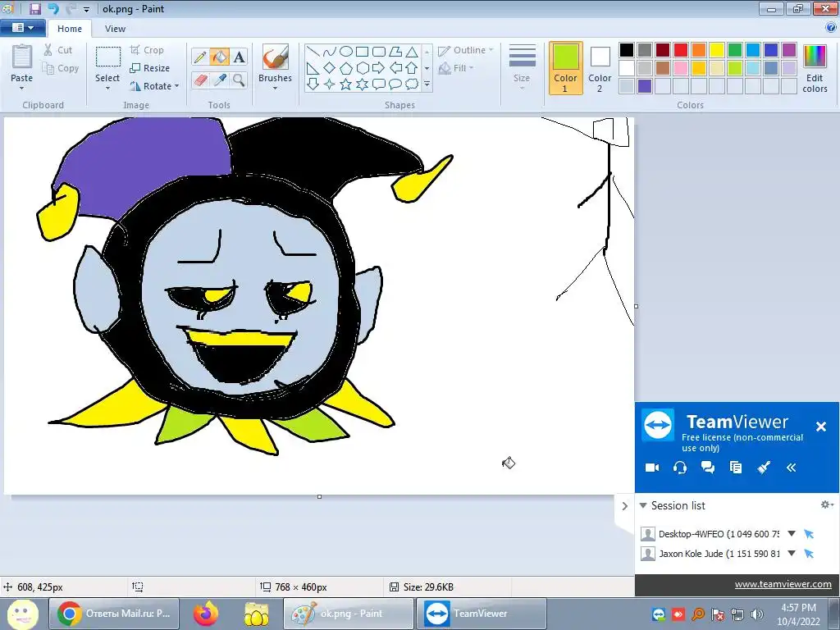Select Color 1 button

[565, 69]
